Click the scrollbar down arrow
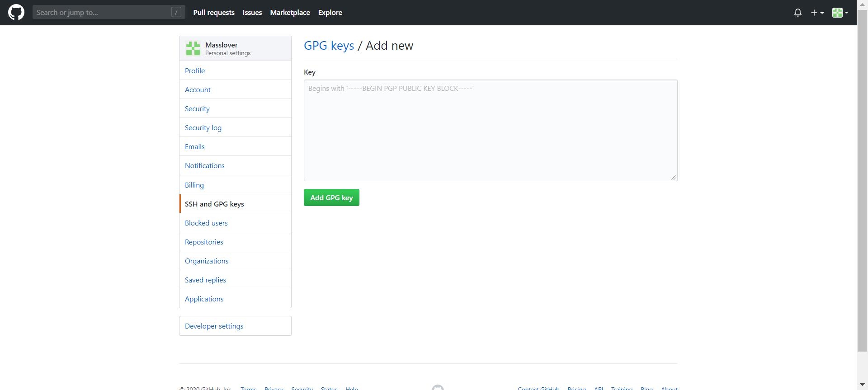The width and height of the screenshot is (868, 390). 862,385
